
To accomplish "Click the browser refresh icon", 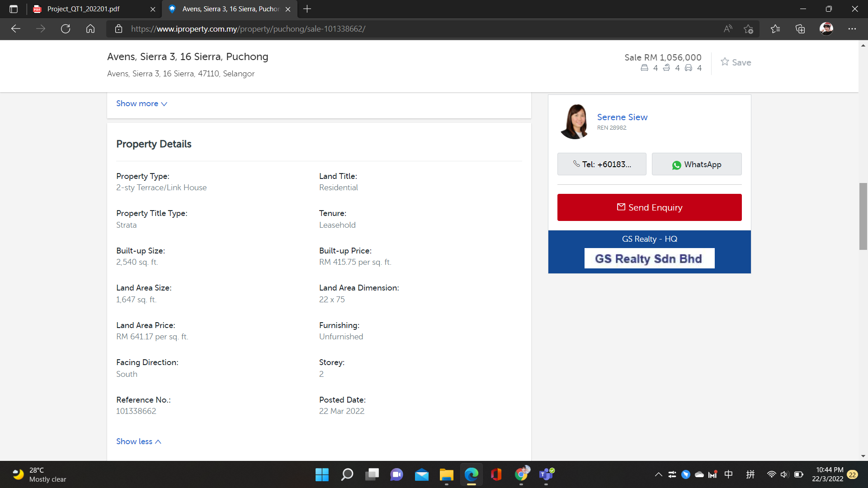I will pyautogui.click(x=66, y=29).
